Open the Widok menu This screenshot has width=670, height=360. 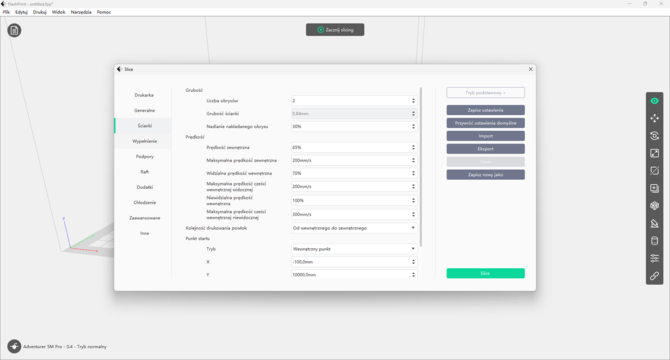tap(59, 12)
